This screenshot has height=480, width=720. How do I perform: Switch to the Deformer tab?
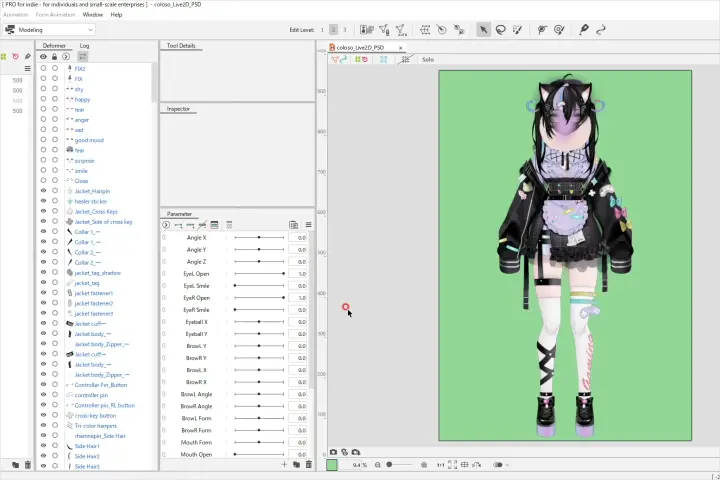(54, 46)
